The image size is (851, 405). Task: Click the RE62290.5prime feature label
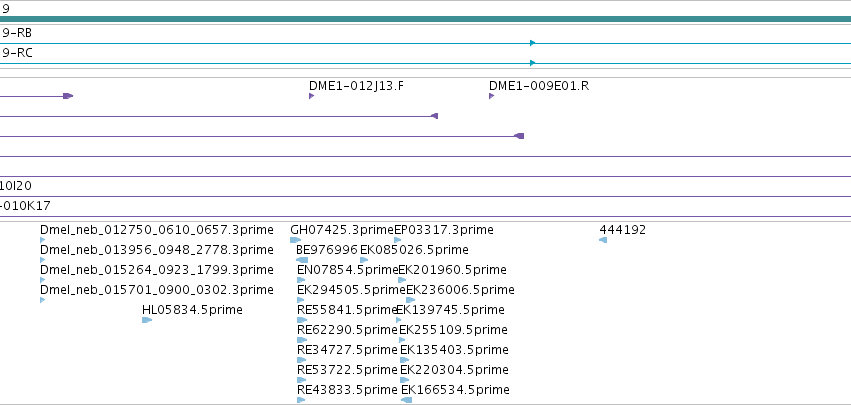[347, 330]
